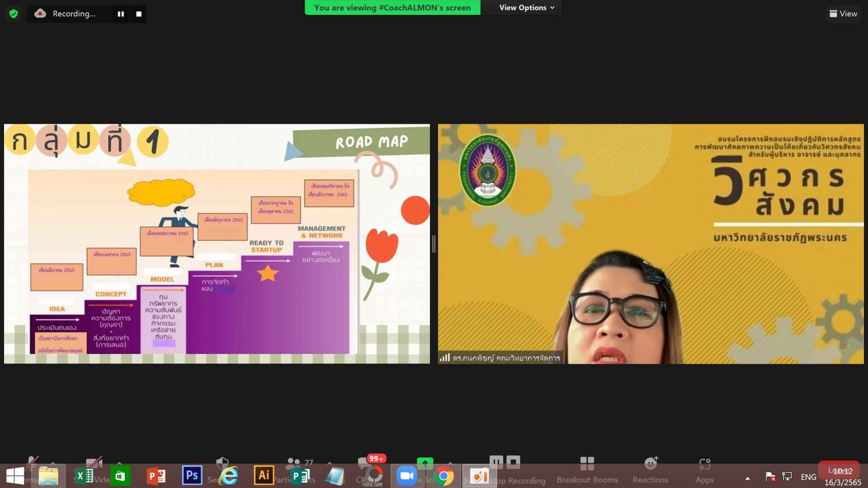Viewport: 868px width, 488px height.
Task: Pause recording in the bottom meeting toolbar
Action: [496, 462]
